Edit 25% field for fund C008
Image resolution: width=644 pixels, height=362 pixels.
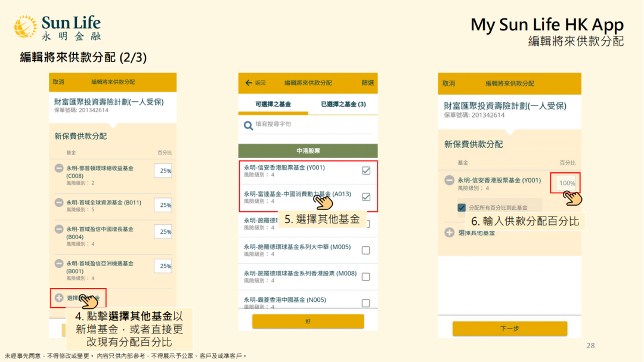tap(163, 171)
